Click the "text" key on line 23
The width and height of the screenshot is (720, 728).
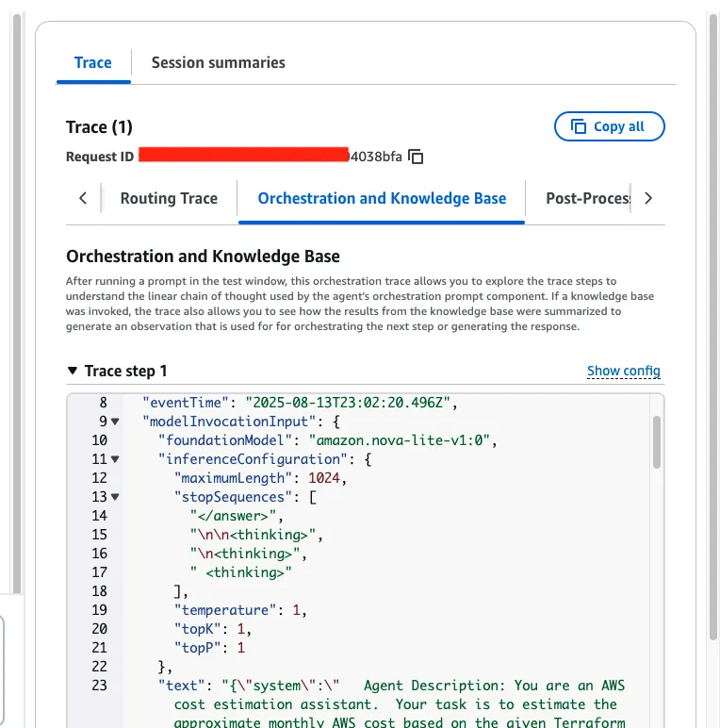pos(181,686)
